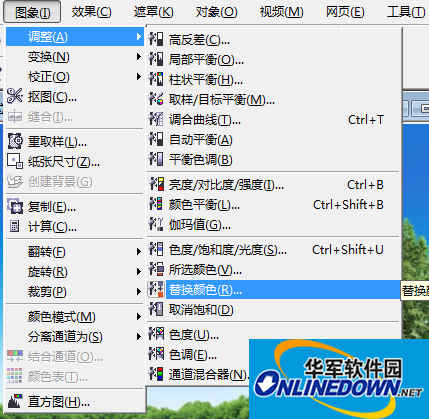Viewport: 429px width, 419px height.
Task: Select 取样/目标平衡(M)... menu entry
Action: click(x=274, y=99)
